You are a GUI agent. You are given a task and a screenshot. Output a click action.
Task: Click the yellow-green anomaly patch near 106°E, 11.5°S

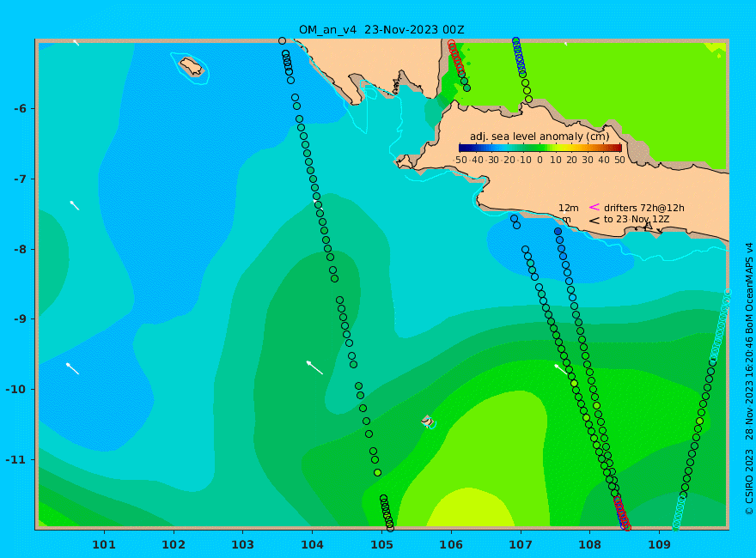click(470, 508)
